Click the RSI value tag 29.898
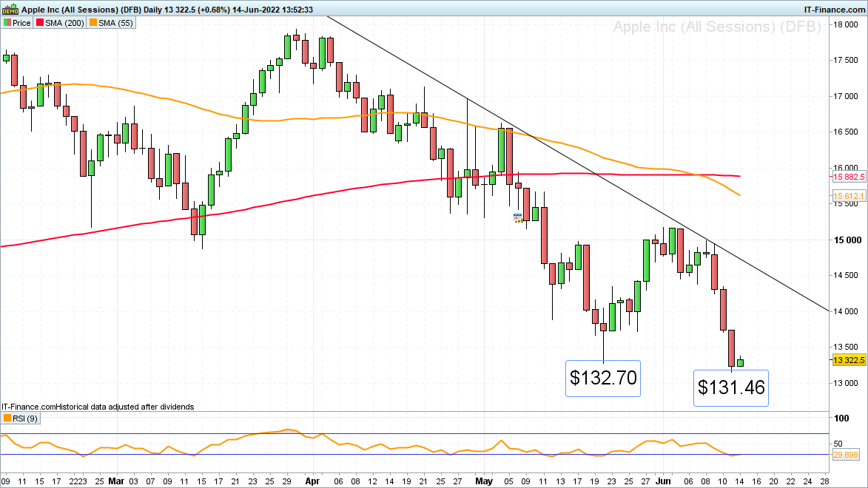Image resolution: width=868 pixels, height=488 pixels. tap(846, 455)
